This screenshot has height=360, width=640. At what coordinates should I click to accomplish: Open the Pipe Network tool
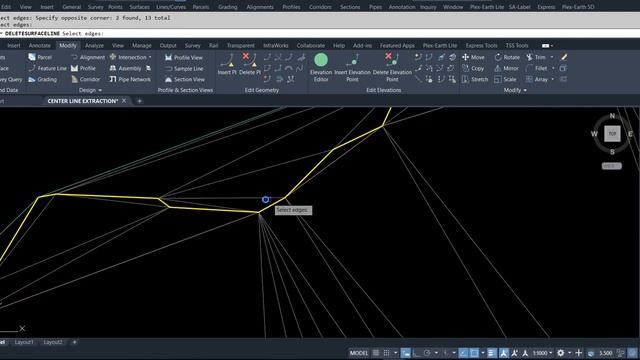click(130, 79)
